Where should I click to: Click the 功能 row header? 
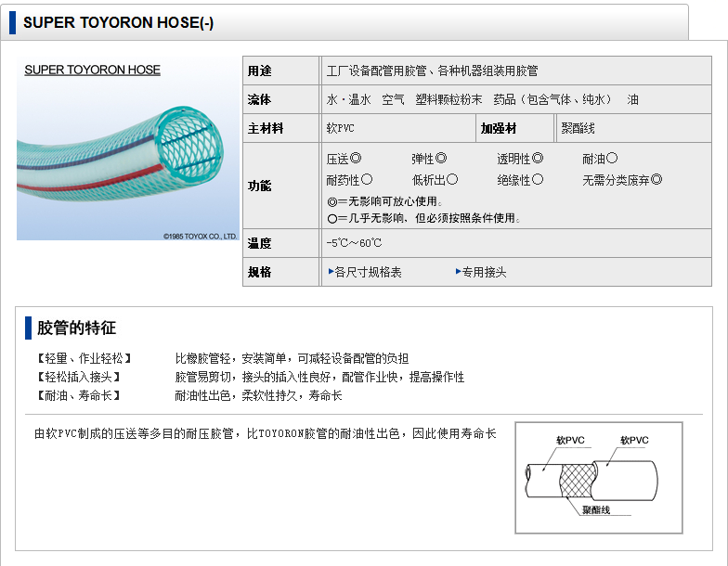click(x=280, y=186)
